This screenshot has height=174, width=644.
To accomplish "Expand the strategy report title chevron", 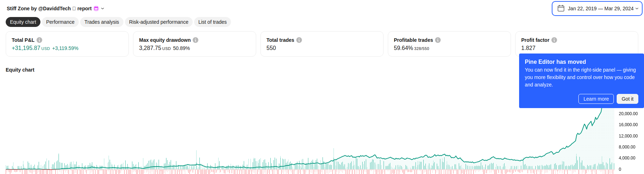I will click(103, 9).
